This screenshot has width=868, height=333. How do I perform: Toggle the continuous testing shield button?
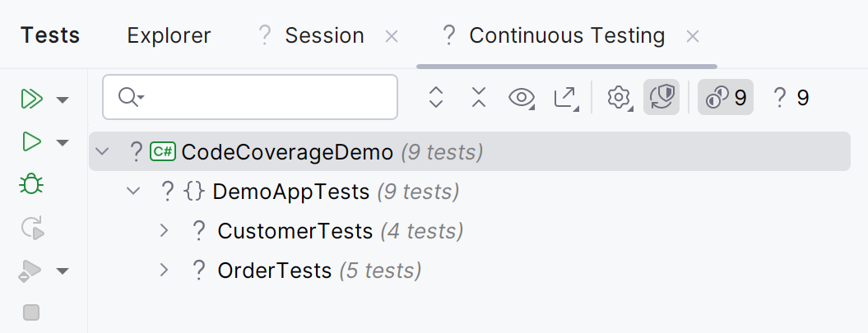pyautogui.click(x=661, y=98)
